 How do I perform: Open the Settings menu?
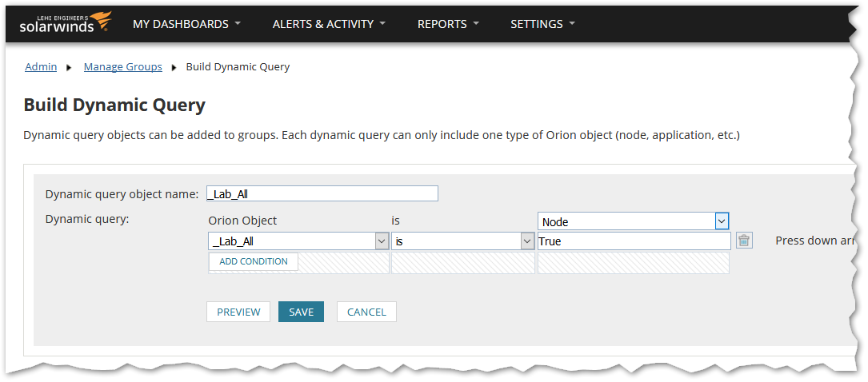542,24
